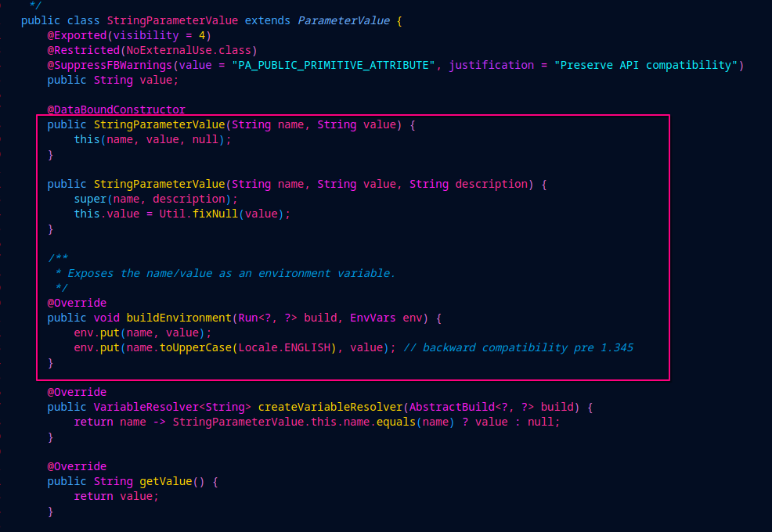
Task: Click the 'justification' attribute name
Action: pos(492,65)
